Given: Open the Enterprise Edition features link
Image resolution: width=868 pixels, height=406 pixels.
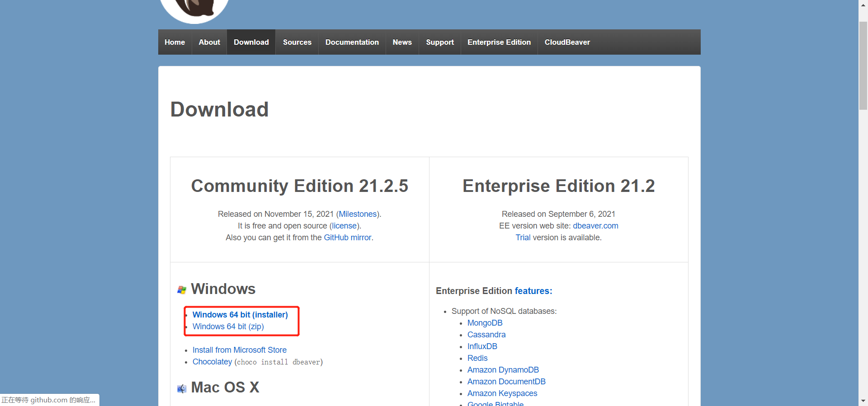Looking at the screenshot, I should [x=533, y=291].
